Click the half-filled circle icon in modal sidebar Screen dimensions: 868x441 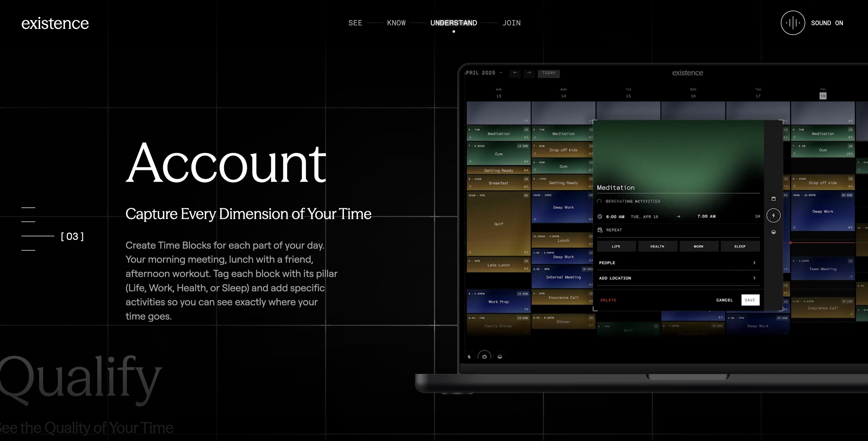pyautogui.click(x=773, y=232)
